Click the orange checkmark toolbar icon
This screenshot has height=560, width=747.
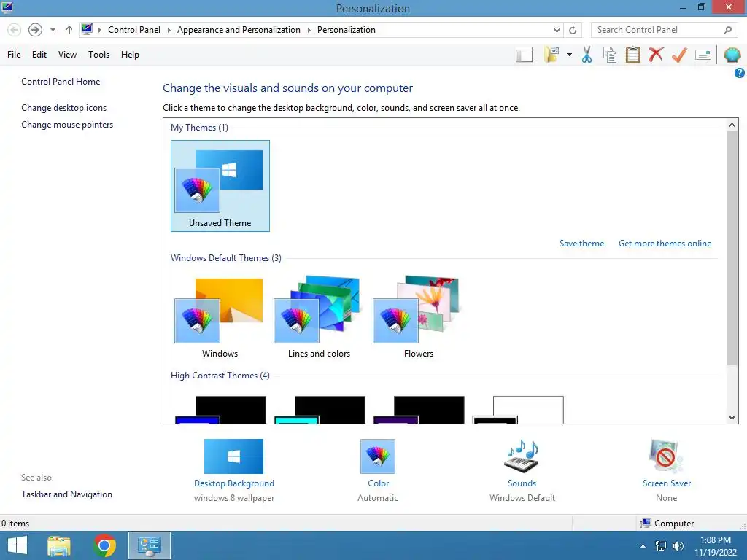click(x=679, y=55)
